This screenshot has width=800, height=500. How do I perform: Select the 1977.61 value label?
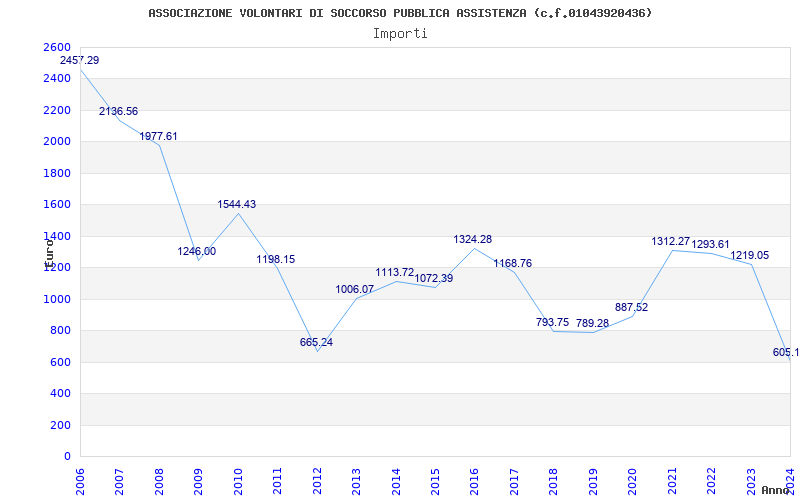click(x=158, y=136)
